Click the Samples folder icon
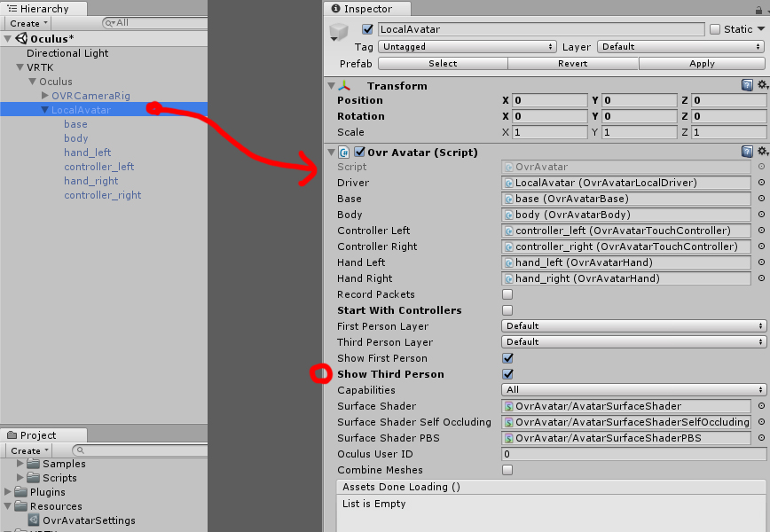Screen dimensions: 770x532 34,464
